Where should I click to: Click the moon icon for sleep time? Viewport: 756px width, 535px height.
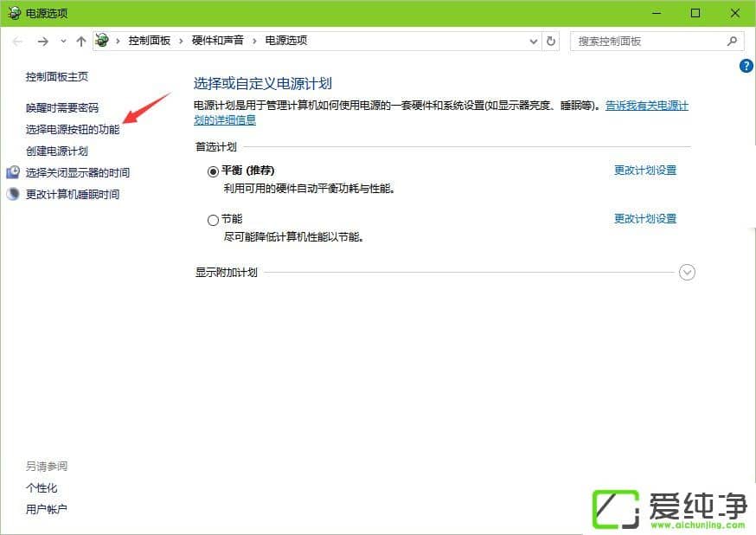(x=13, y=194)
